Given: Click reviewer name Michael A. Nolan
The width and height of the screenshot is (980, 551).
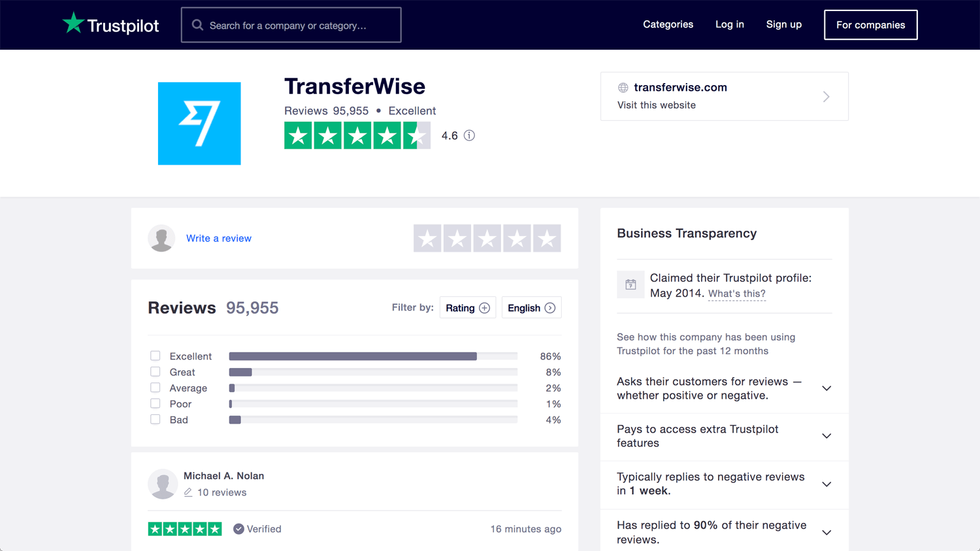Looking at the screenshot, I should pyautogui.click(x=224, y=476).
